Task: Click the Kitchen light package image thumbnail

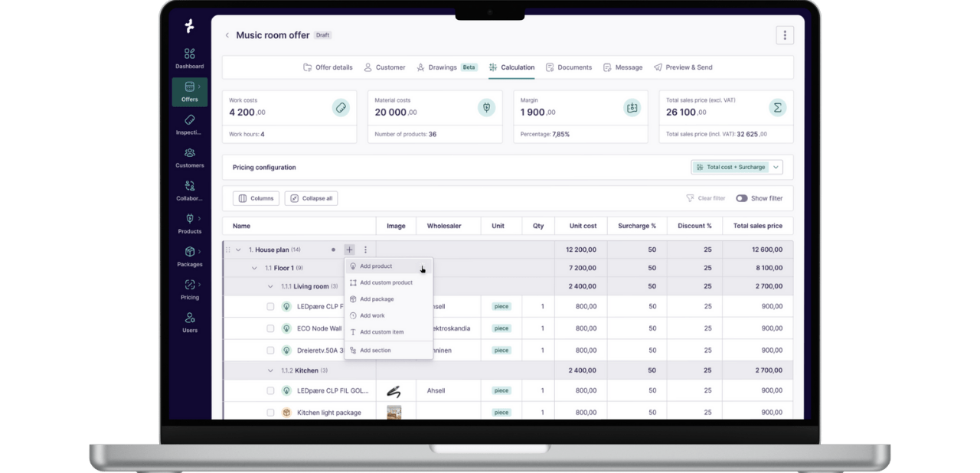Action: coord(394,413)
